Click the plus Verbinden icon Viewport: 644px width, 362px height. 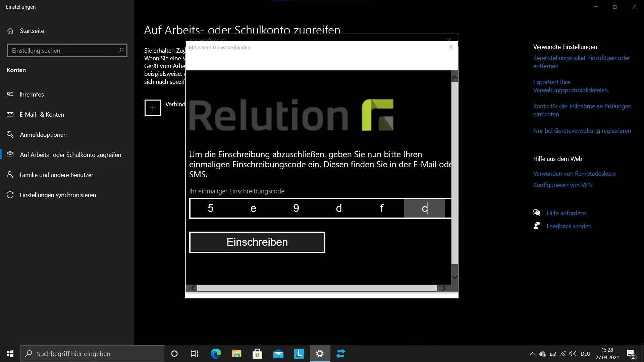pyautogui.click(x=153, y=108)
